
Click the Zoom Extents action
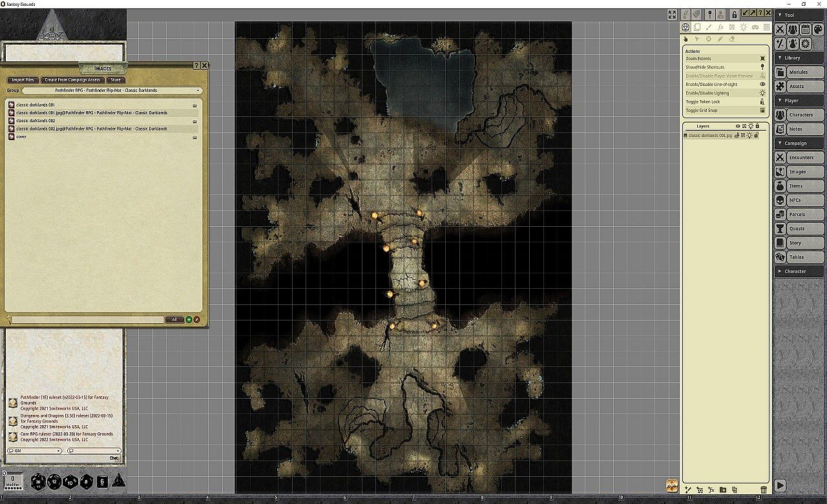(726, 58)
